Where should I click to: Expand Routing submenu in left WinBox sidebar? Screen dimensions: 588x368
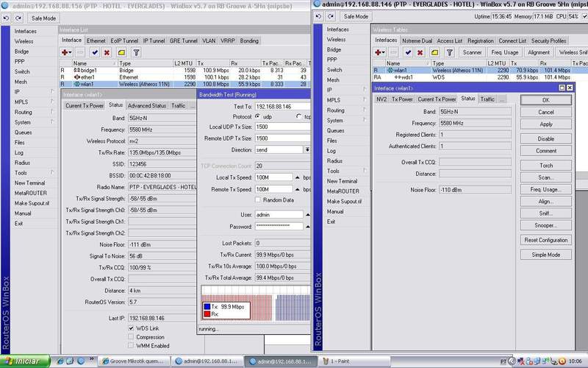point(52,112)
